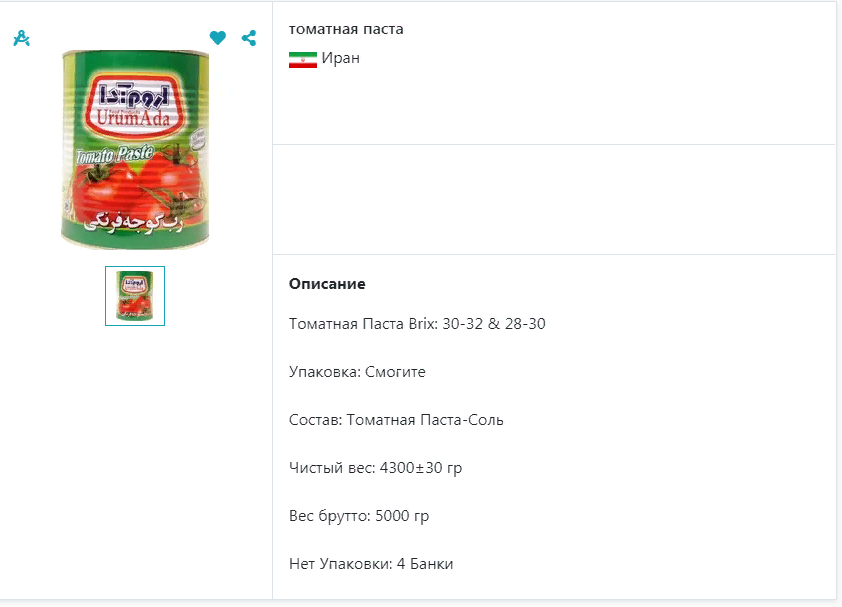Click the compare product compass icon

pyautogui.click(x=21, y=38)
